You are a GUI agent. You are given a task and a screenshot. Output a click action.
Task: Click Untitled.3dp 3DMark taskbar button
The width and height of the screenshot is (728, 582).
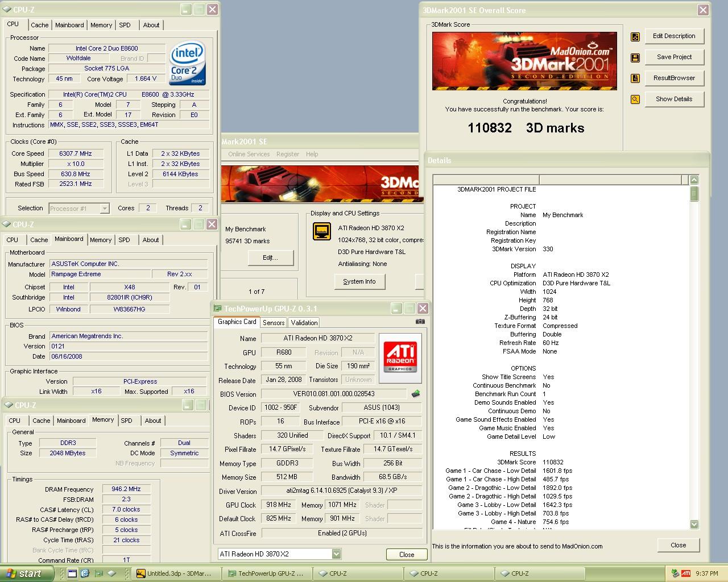pos(175,573)
